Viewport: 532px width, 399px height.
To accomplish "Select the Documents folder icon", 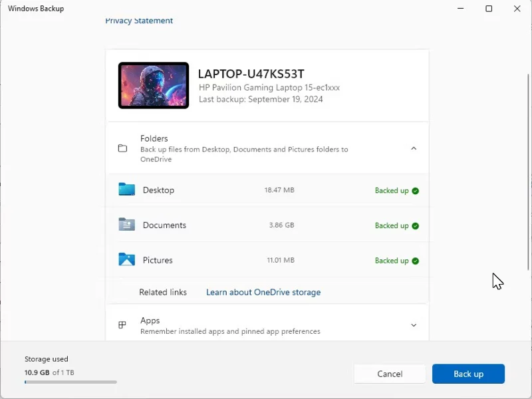I will [x=126, y=225].
